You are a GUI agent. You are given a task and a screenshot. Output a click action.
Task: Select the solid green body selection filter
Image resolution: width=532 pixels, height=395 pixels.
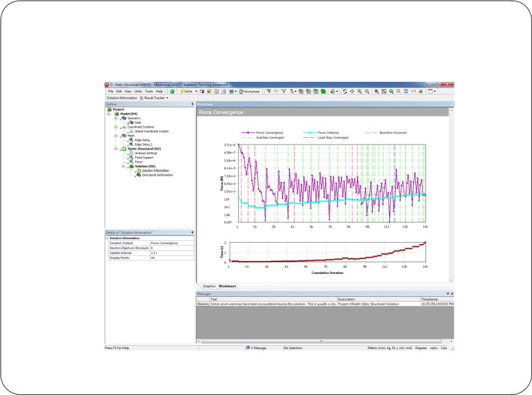pos(323,91)
